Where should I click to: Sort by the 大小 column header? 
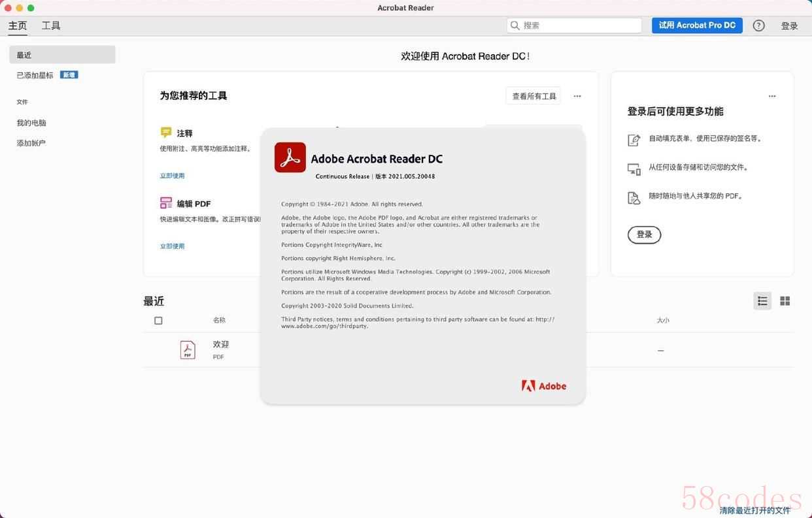[x=663, y=320]
